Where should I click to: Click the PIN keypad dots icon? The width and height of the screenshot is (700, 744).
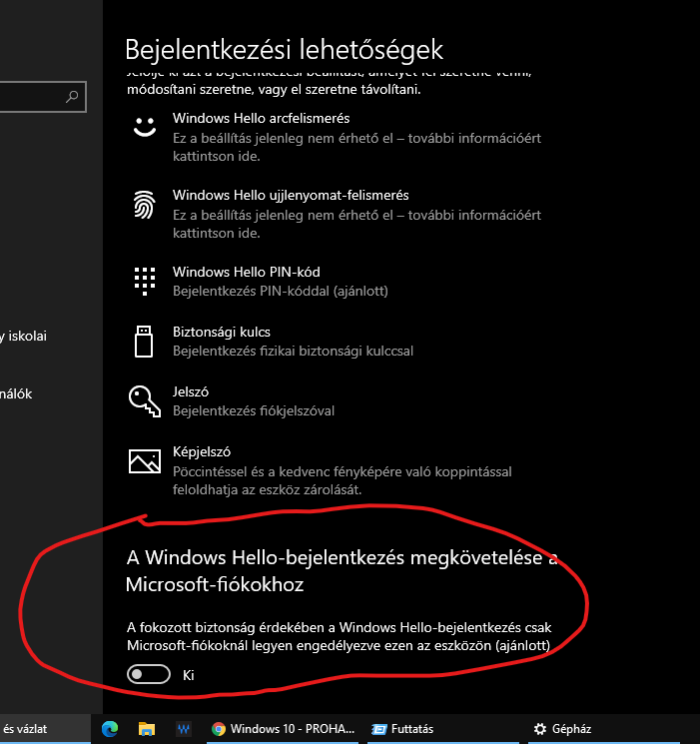[144, 281]
